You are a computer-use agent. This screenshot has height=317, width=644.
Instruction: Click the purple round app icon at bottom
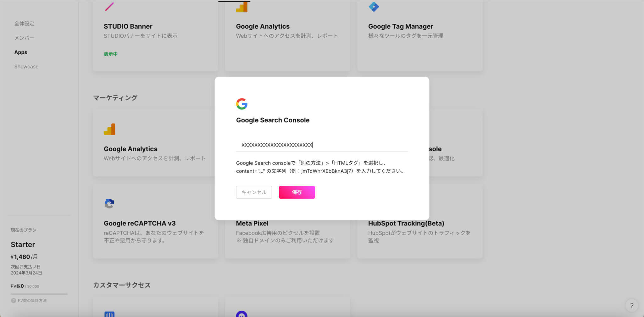[x=241, y=314]
